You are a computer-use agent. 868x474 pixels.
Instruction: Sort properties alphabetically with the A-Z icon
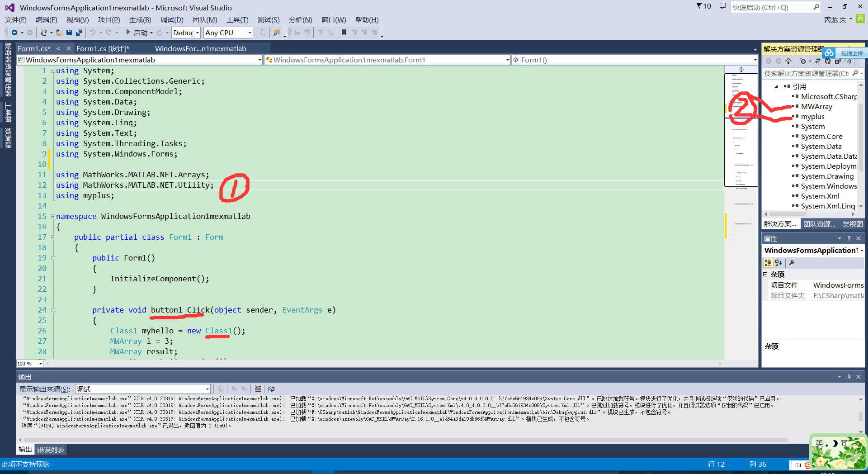(x=778, y=263)
